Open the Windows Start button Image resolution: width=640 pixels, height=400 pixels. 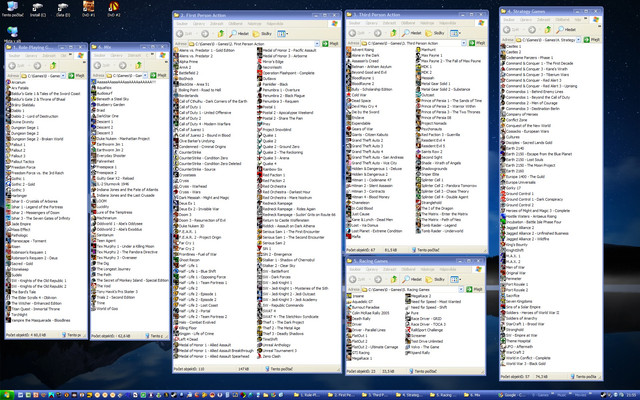click(x=7, y=395)
